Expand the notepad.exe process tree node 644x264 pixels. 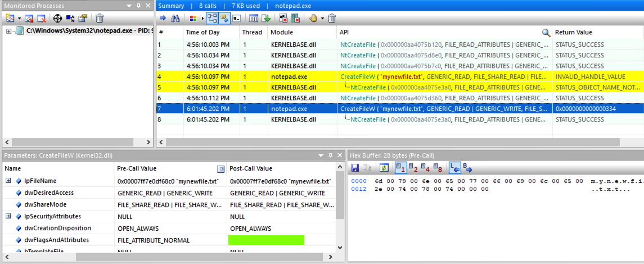pos(9,31)
